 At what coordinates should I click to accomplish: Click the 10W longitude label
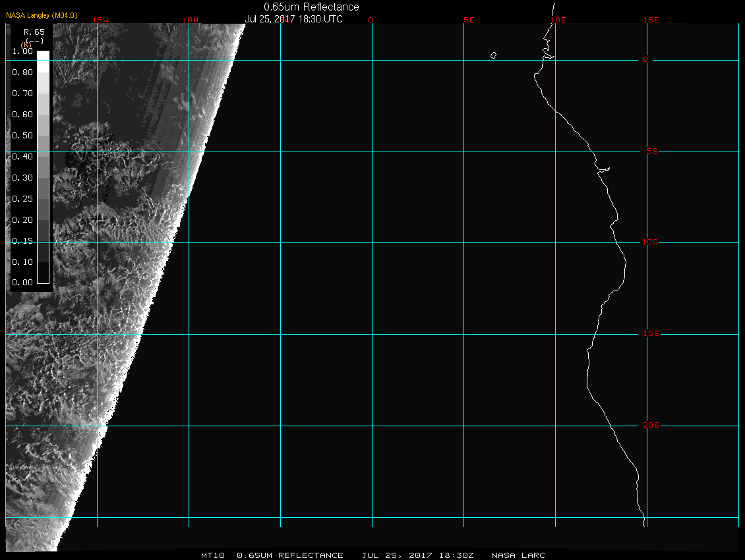pos(190,20)
